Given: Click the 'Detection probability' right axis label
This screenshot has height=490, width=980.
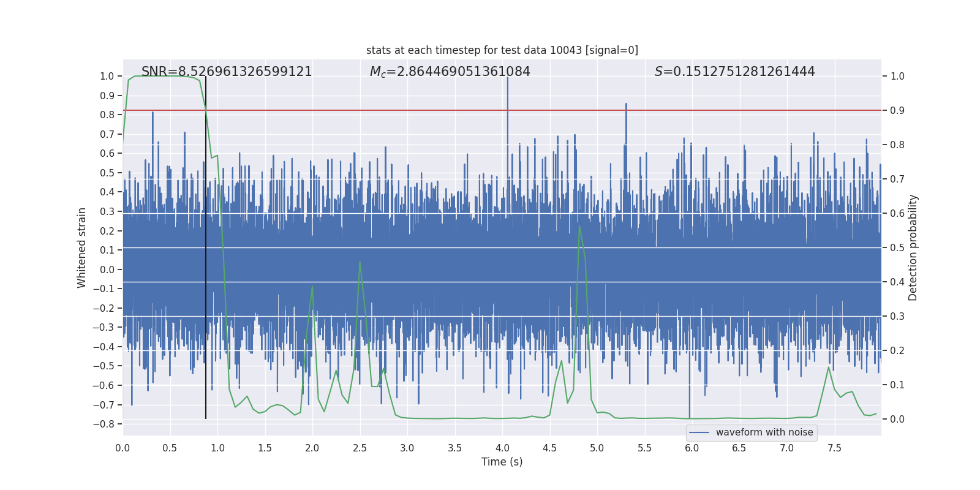Looking at the screenshot, I should pos(913,247).
